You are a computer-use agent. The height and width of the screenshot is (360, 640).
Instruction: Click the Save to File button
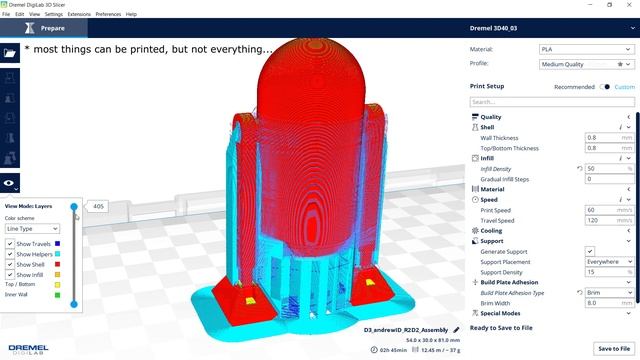(614, 349)
